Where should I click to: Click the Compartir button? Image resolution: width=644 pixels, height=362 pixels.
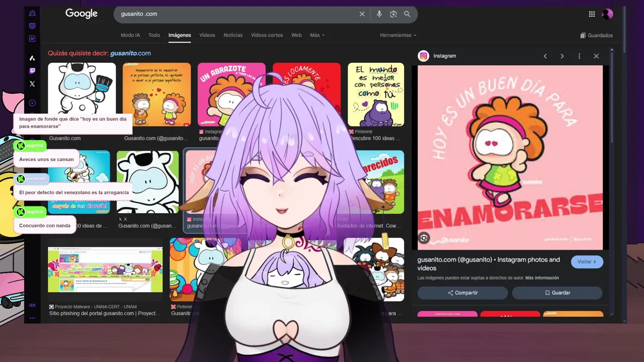[462, 293]
